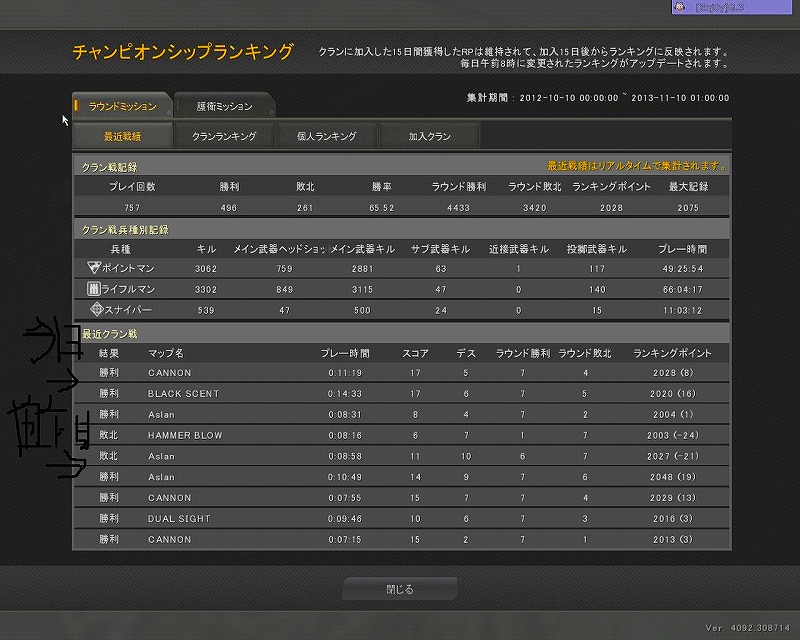Click the ポイントマン class icon

93,268
